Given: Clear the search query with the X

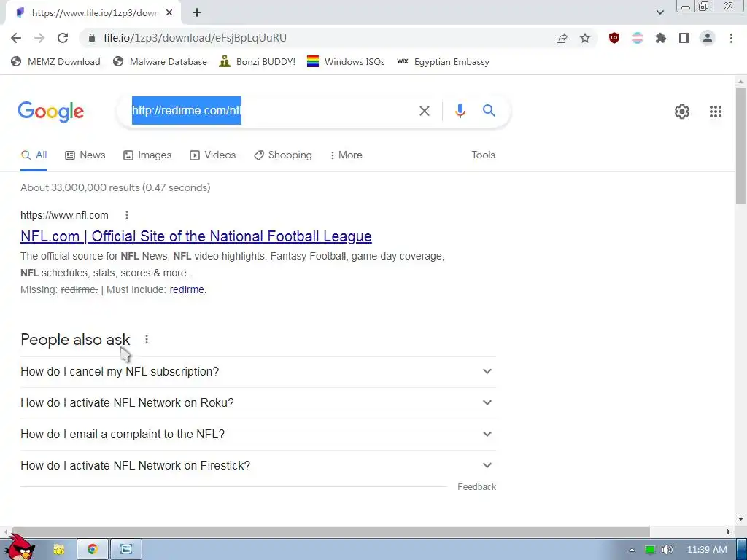Looking at the screenshot, I should 424,111.
